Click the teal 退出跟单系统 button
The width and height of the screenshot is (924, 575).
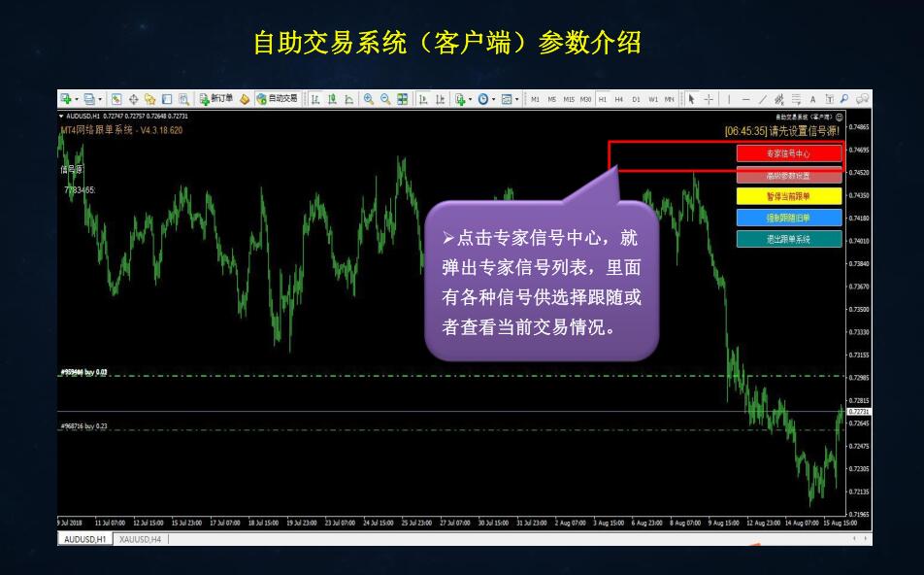pyautogui.click(x=788, y=239)
